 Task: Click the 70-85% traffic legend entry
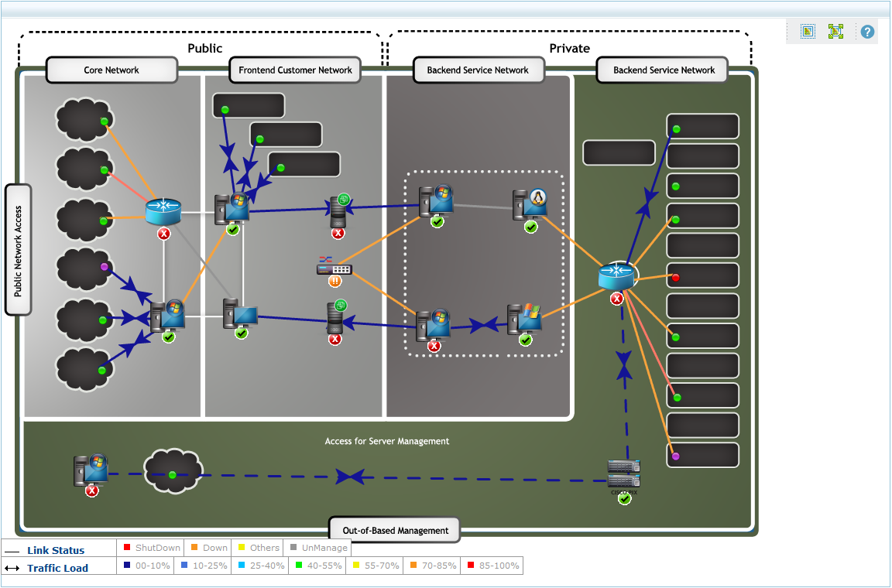click(x=434, y=566)
